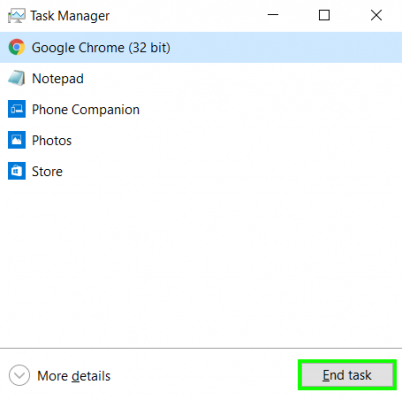Maximize the Task Manager window
The height and width of the screenshot is (400, 402).
[324, 15]
